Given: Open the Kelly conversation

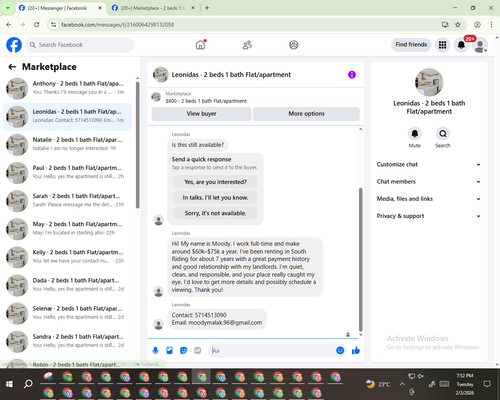Looking at the screenshot, I should (67, 257).
